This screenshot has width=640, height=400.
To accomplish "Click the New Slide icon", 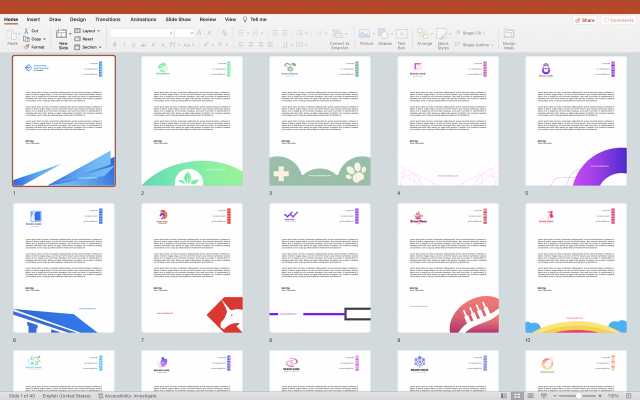I will [x=63, y=35].
